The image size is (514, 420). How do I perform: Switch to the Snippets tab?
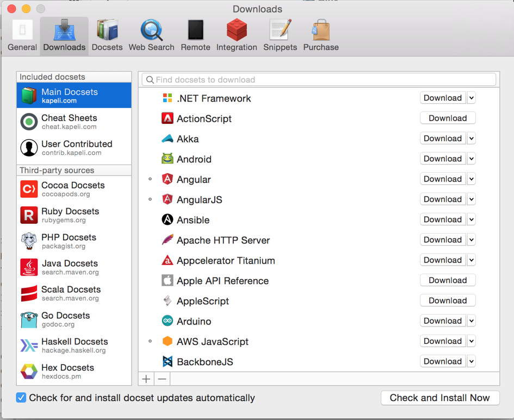tap(280, 35)
